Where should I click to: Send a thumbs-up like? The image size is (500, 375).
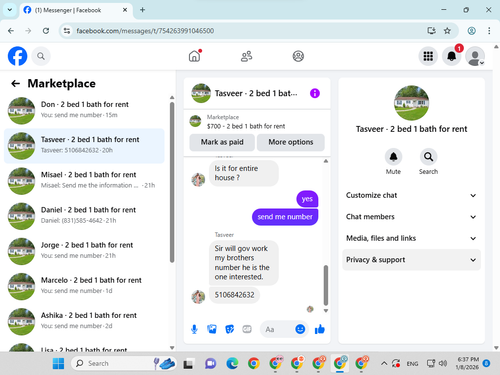pyautogui.click(x=320, y=329)
